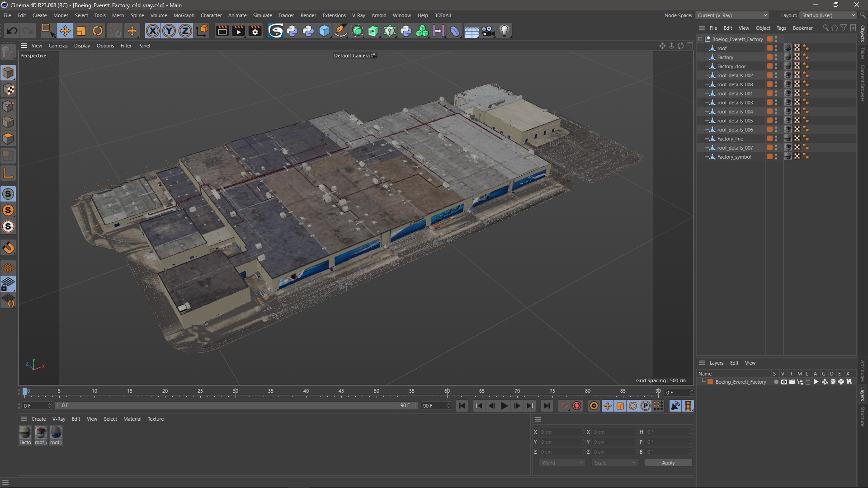Click the Apply button
Viewport: 868px width, 488px height.
pyautogui.click(x=668, y=463)
